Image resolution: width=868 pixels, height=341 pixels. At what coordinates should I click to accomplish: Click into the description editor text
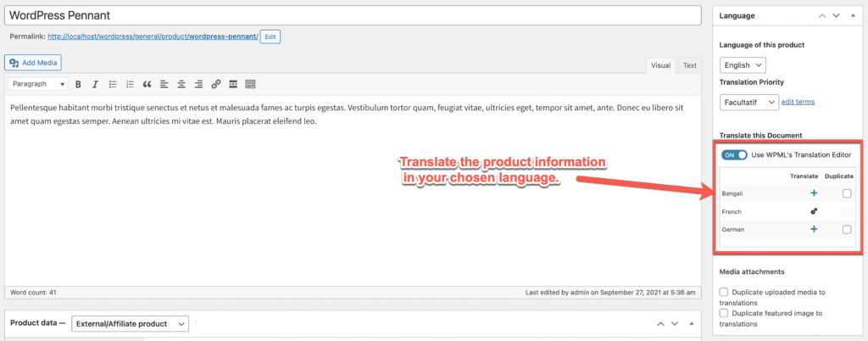[x=347, y=115]
